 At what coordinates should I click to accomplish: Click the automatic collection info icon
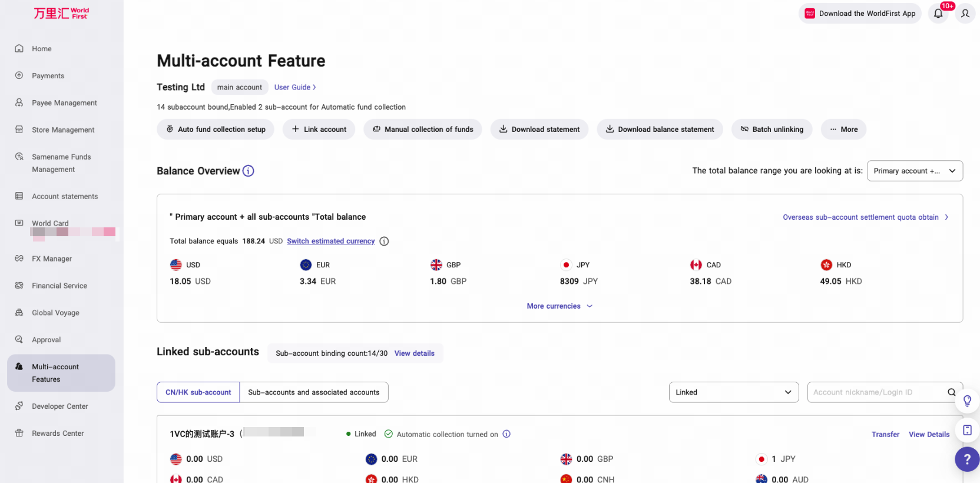(x=506, y=434)
